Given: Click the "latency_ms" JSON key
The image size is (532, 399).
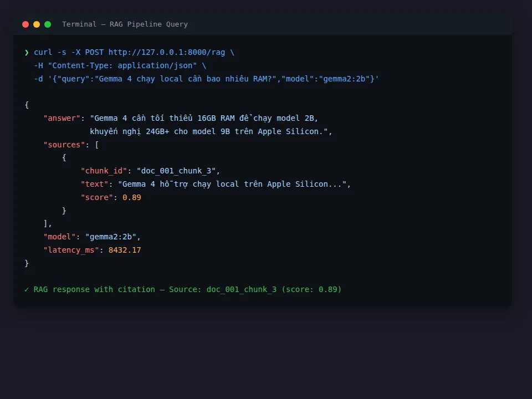Looking at the screenshot, I should pyautogui.click(x=71, y=250).
